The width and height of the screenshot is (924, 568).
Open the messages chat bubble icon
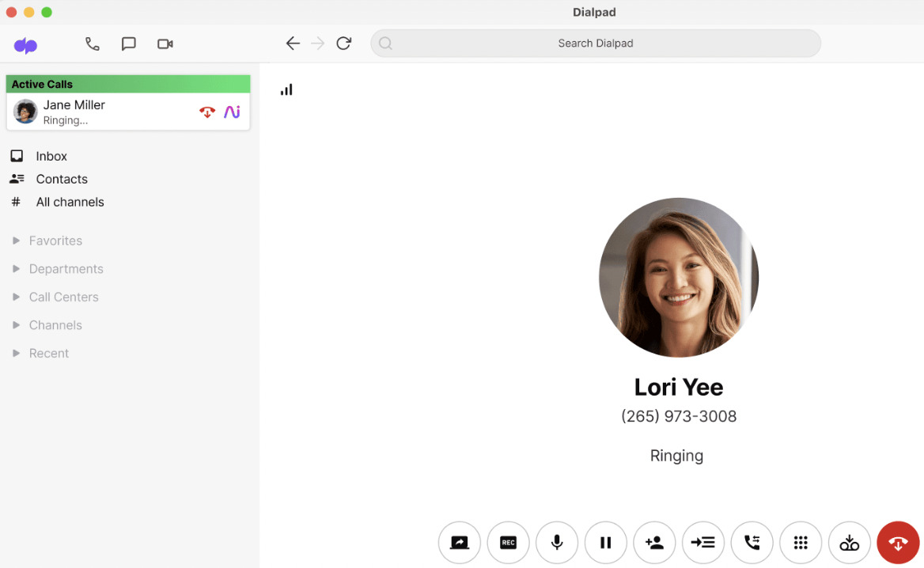[x=128, y=44]
